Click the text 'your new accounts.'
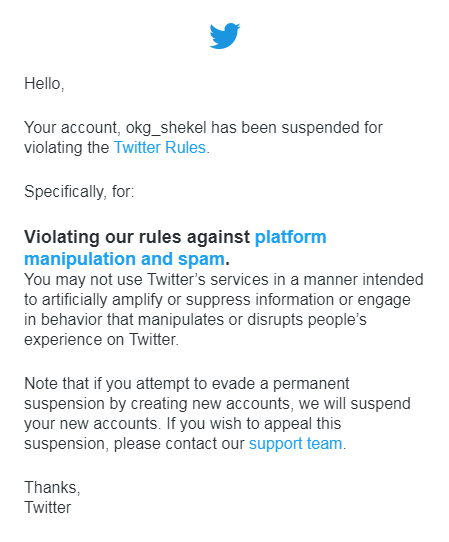The image size is (449, 542). (x=93, y=424)
